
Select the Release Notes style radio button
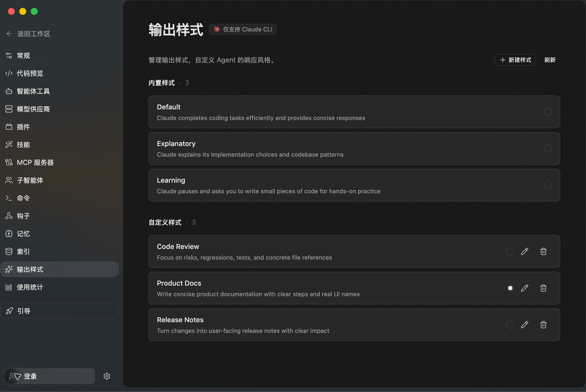click(x=510, y=325)
